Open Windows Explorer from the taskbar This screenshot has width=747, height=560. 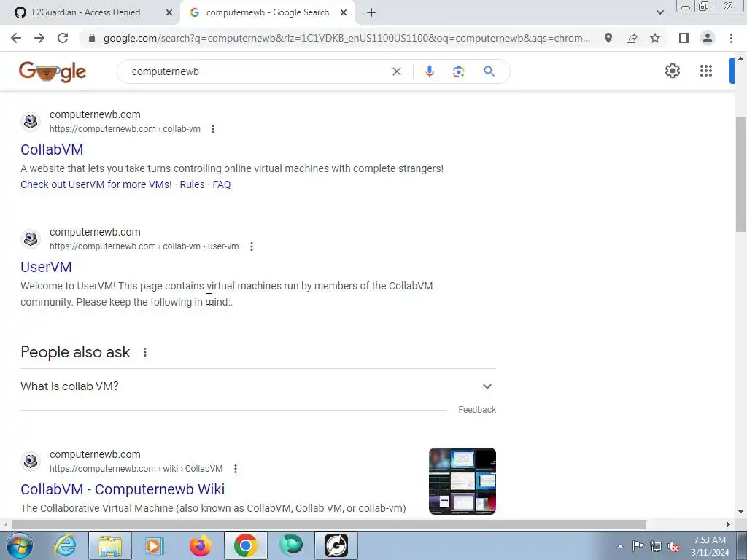click(110, 545)
